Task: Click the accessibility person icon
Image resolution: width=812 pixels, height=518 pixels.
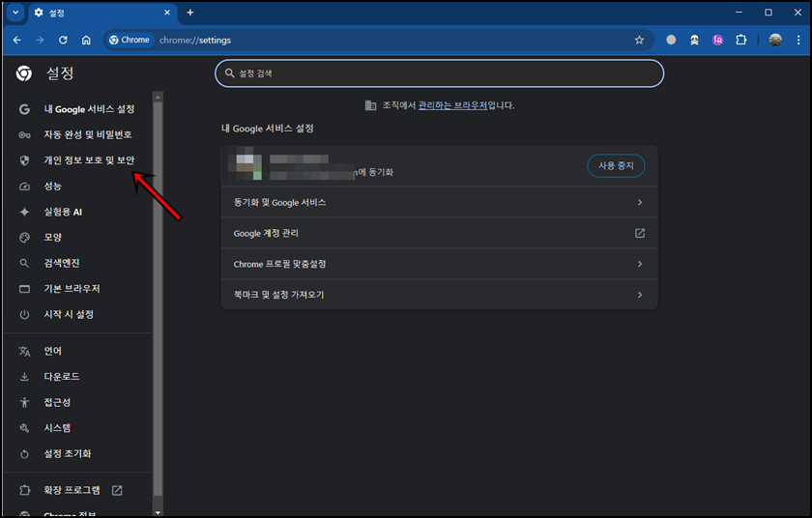Action: 24,403
